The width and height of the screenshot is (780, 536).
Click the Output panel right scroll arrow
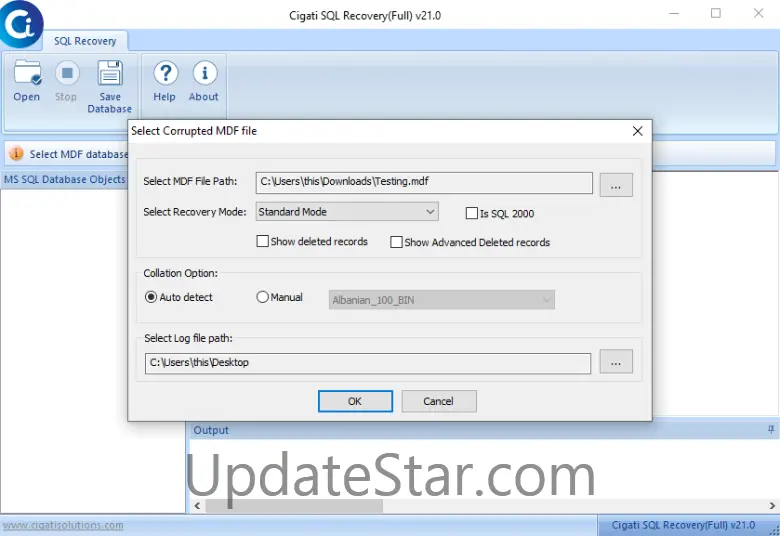point(772,506)
